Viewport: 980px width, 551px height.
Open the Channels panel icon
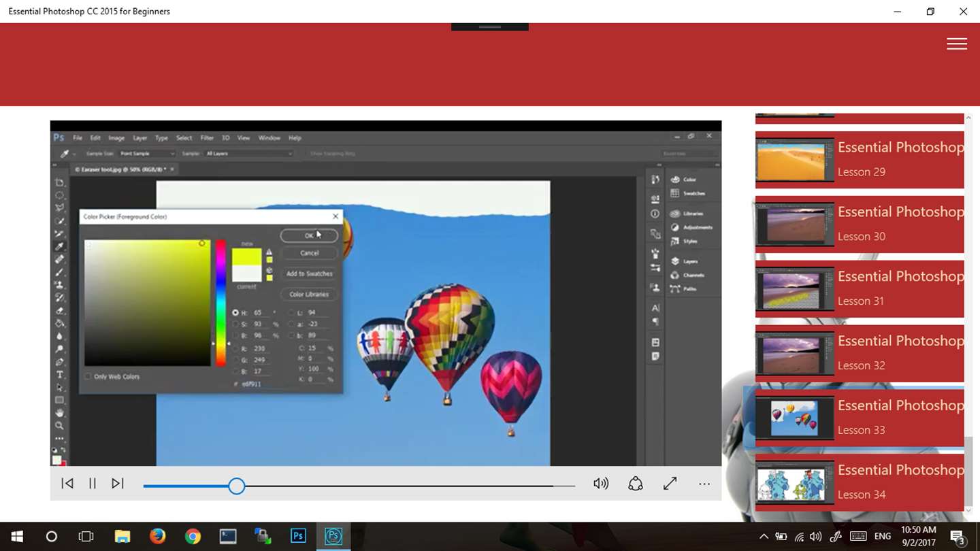675,275
